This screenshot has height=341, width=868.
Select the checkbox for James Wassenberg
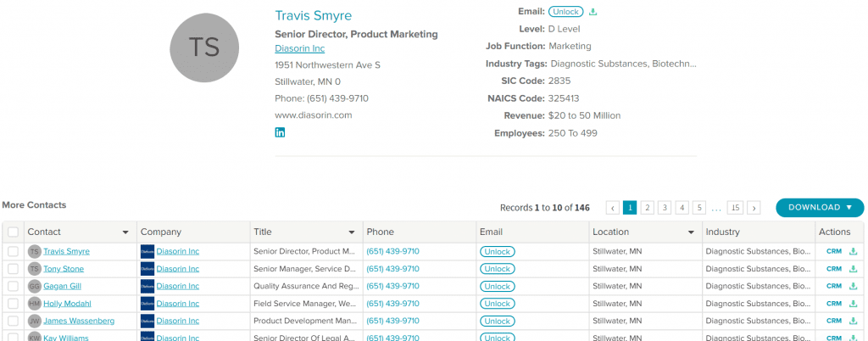[13, 321]
